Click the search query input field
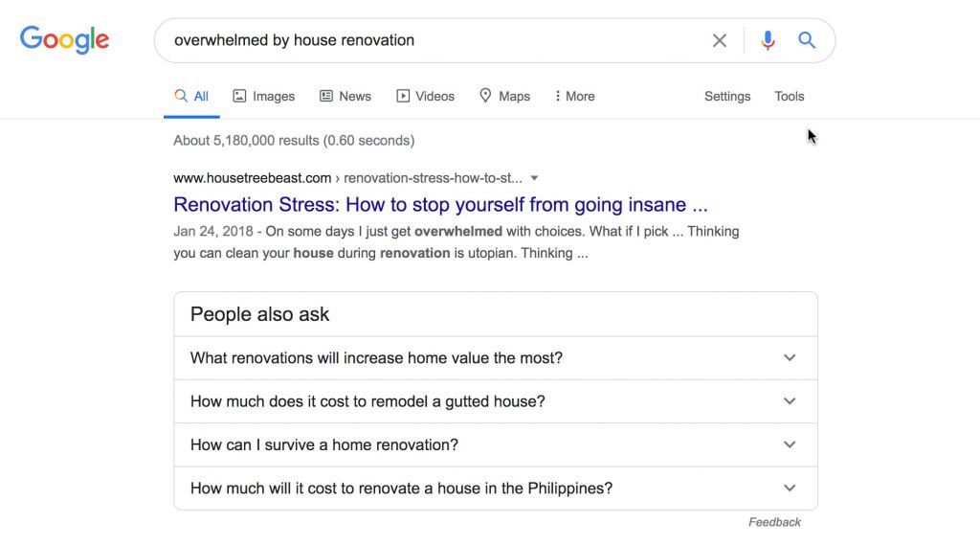This screenshot has width=980, height=546. [431, 40]
